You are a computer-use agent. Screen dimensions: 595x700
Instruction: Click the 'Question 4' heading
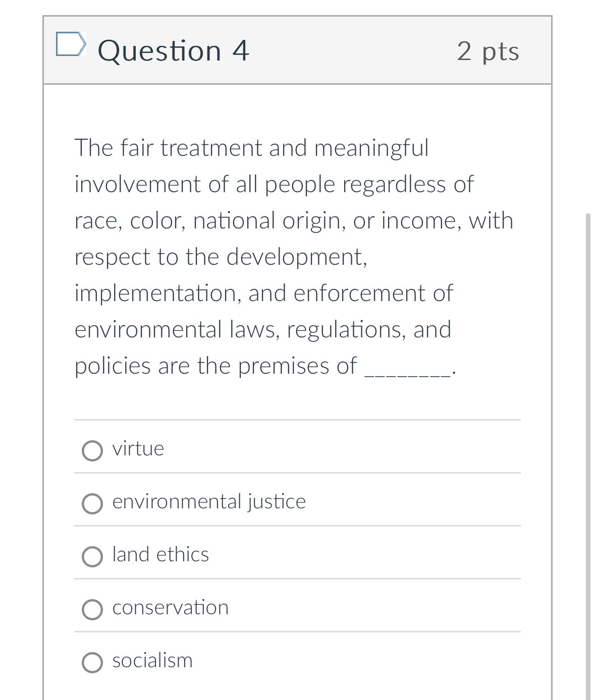(174, 51)
